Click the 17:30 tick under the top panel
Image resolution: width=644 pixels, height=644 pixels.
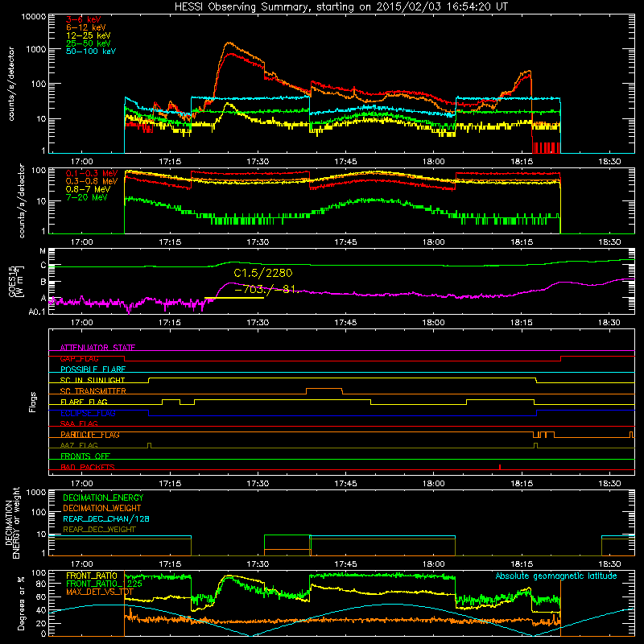[x=258, y=162]
